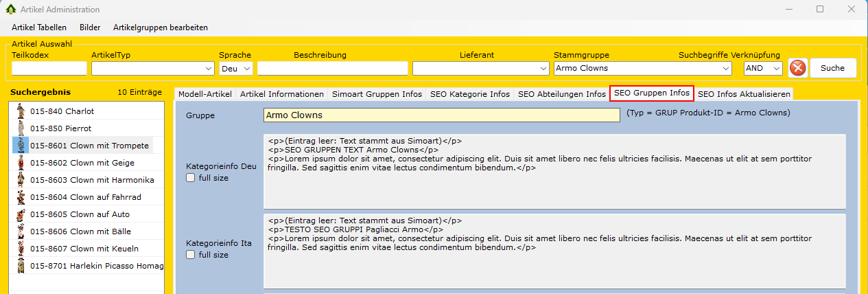Click the Charlot figurine thumbnail icon
The height and width of the screenshot is (294, 868).
(21, 111)
